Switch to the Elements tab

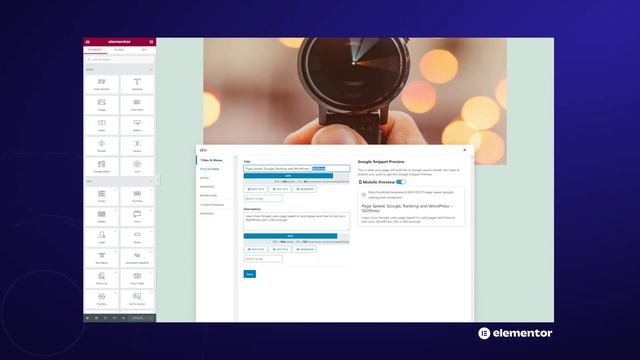point(95,50)
